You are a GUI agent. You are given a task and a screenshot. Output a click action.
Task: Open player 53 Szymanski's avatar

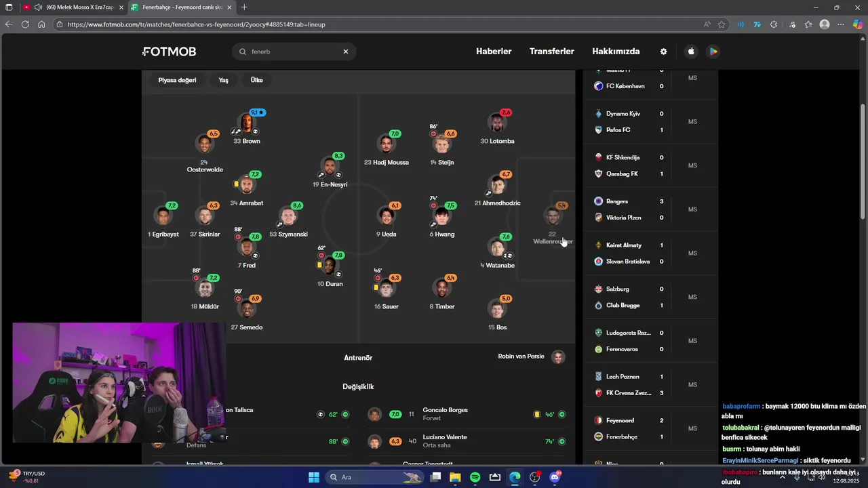point(288,216)
